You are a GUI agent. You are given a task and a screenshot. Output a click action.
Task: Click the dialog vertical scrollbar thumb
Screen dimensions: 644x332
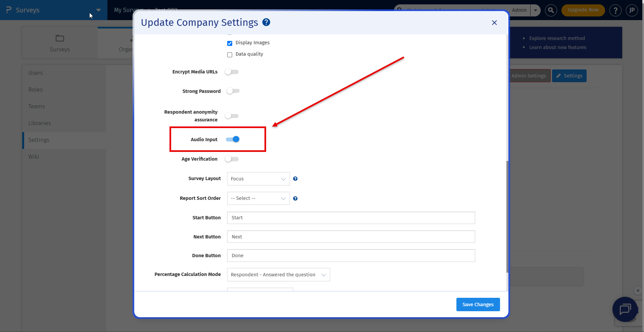[x=507, y=217]
